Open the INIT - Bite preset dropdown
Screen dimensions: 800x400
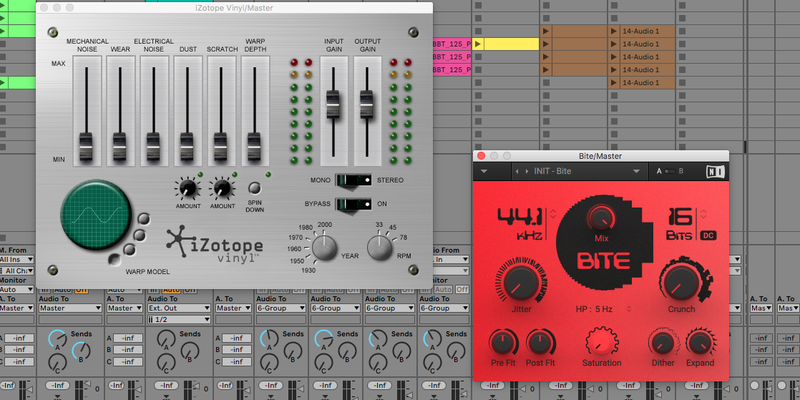pos(636,171)
